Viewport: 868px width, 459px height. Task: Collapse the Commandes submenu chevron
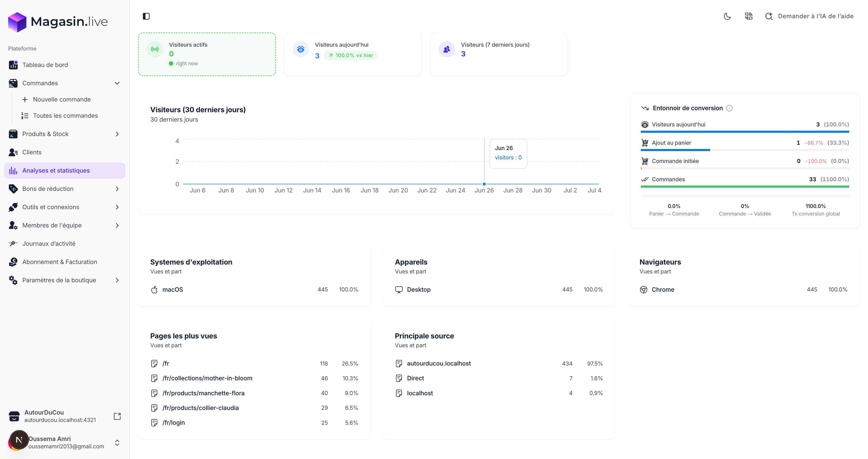(117, 83)
